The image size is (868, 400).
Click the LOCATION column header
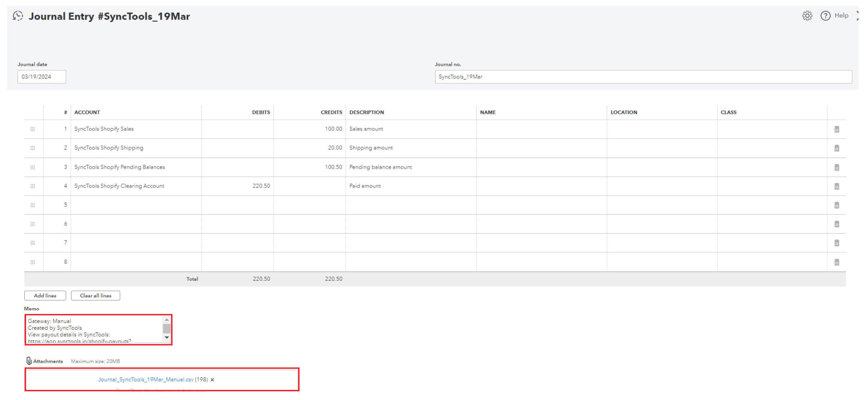coord(624,112)
